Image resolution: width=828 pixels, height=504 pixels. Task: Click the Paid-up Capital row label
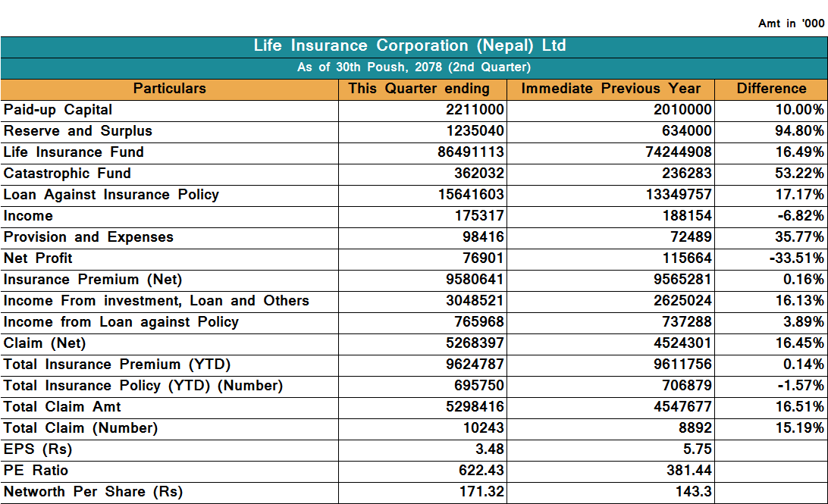click(58, 110)
